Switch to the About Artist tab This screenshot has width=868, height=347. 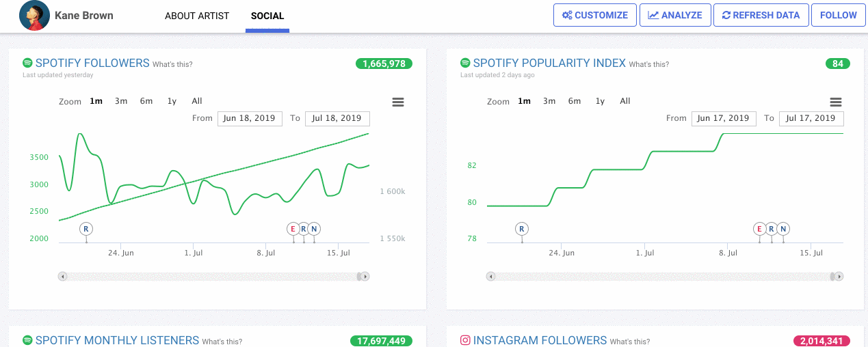197,16
